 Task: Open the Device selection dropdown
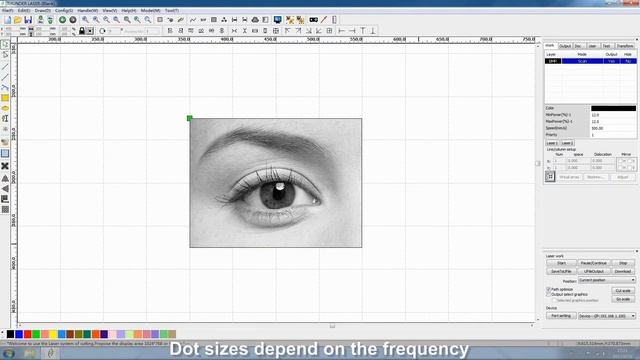(x=607, y=316)
